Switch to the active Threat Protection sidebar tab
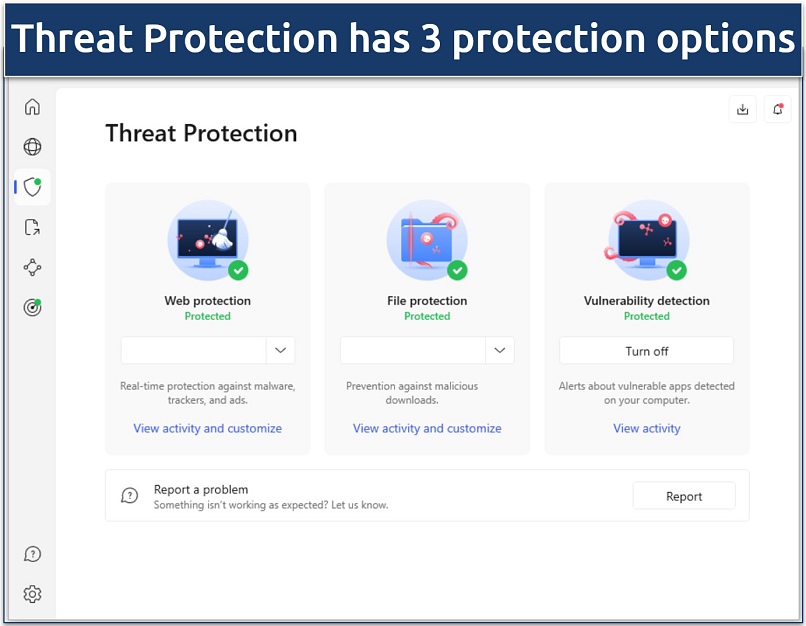The image size is (806, 626). click(x=32, y=187)
